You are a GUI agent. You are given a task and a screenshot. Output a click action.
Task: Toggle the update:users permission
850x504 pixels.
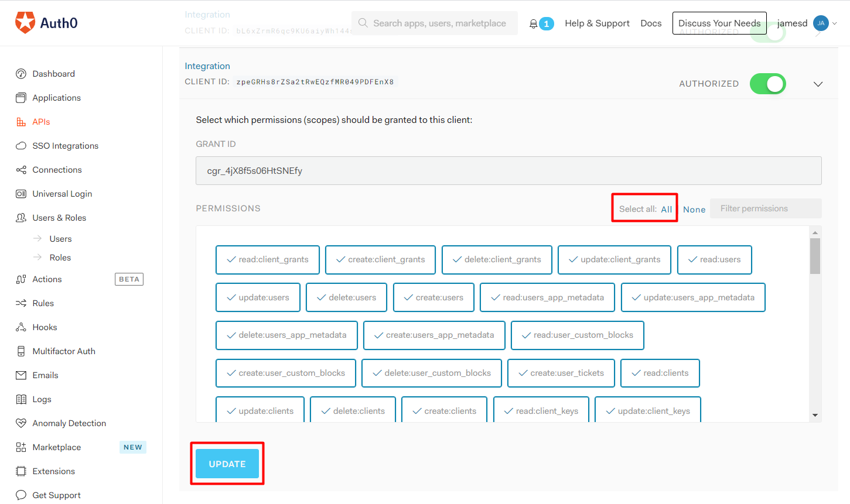click(258, 297)
